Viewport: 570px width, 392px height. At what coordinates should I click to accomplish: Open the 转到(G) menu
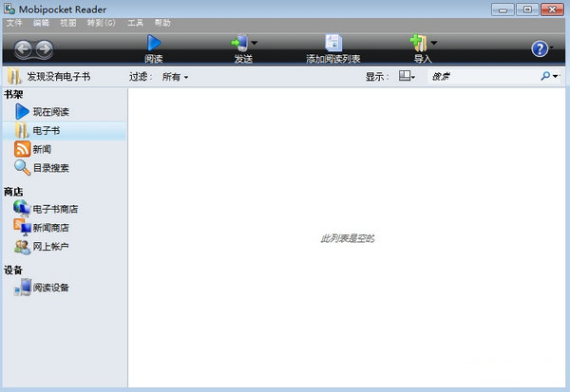[101, 23]
